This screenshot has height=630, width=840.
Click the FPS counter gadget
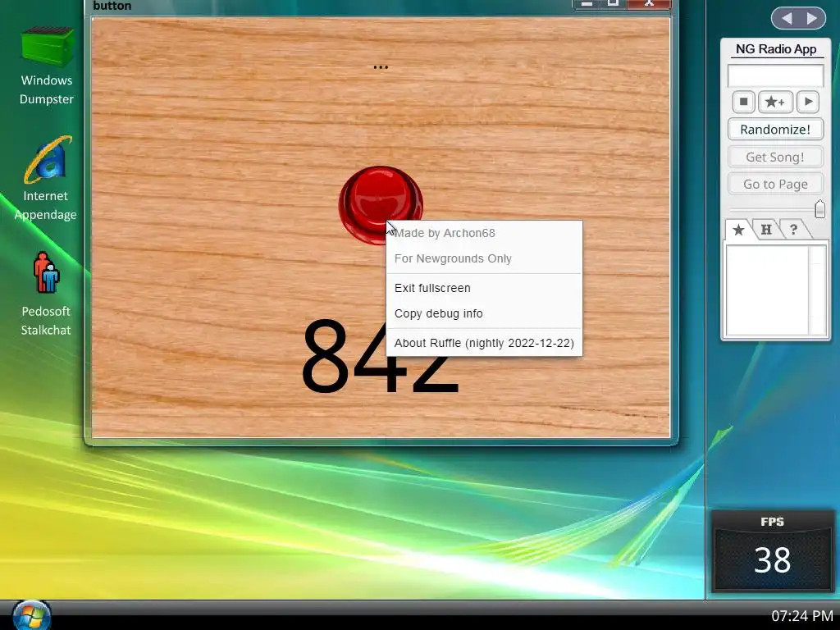(772, 551)
